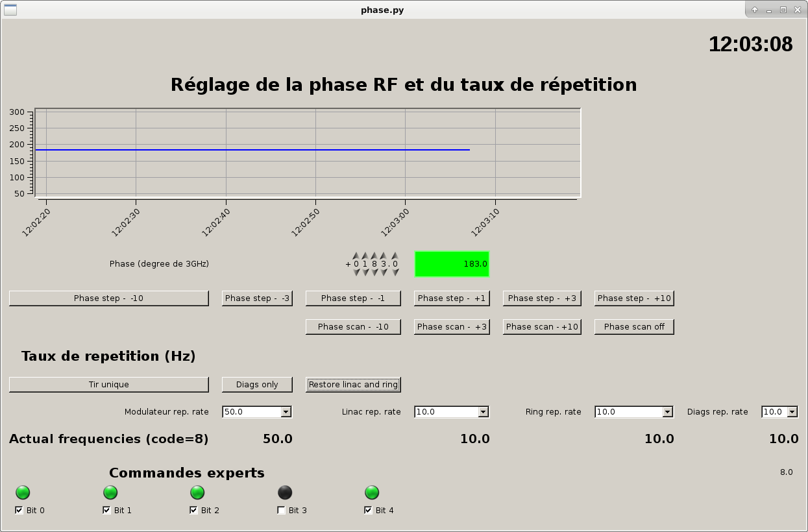Click the green Bit 4 LED indicator
808x532 pixels.
click(x=372, y=492)
